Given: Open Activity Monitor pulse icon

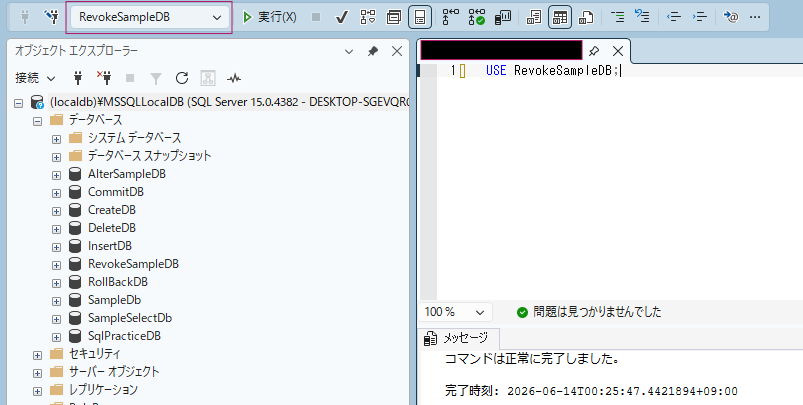Looking at the screenshot, I should pyautogui.click(x=234, y=78).
